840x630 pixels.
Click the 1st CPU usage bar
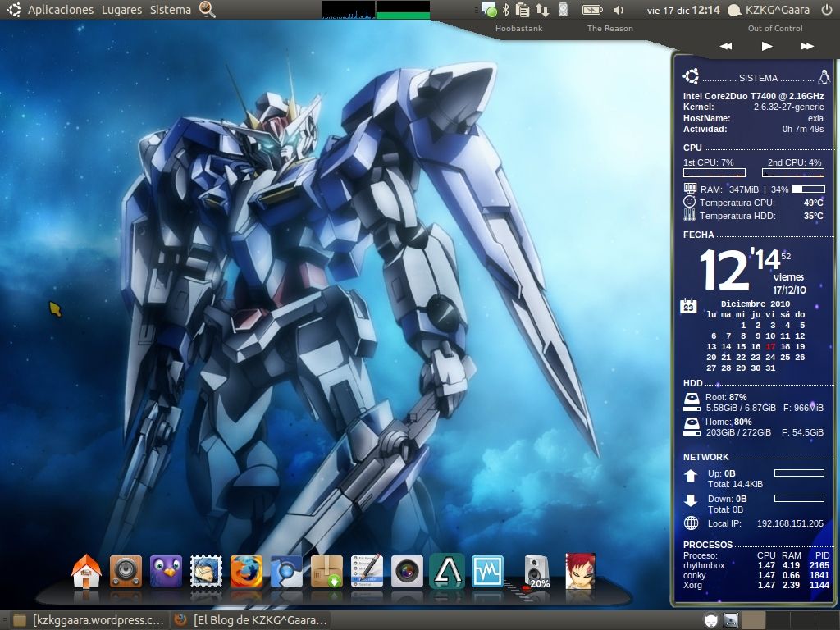click(x=714, y=172)
